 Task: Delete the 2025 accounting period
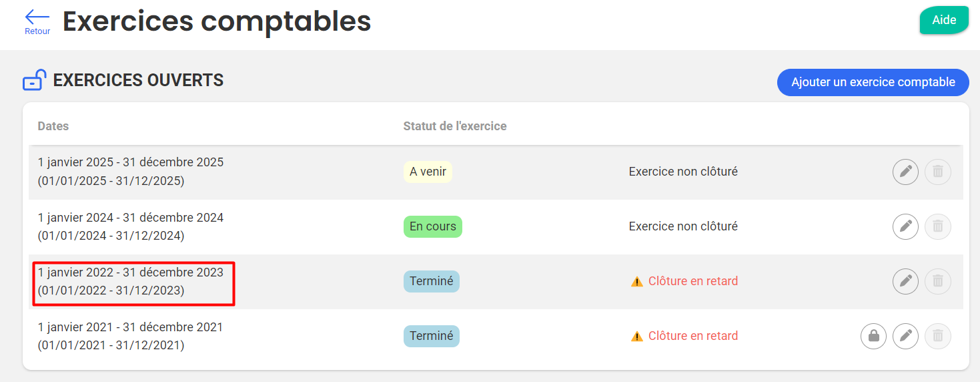(x=937, y=172)
